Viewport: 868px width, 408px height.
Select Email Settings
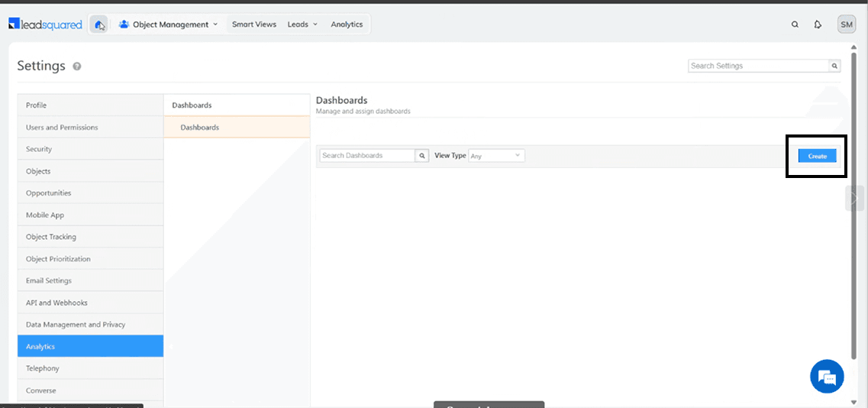click(x=90, y=280)
